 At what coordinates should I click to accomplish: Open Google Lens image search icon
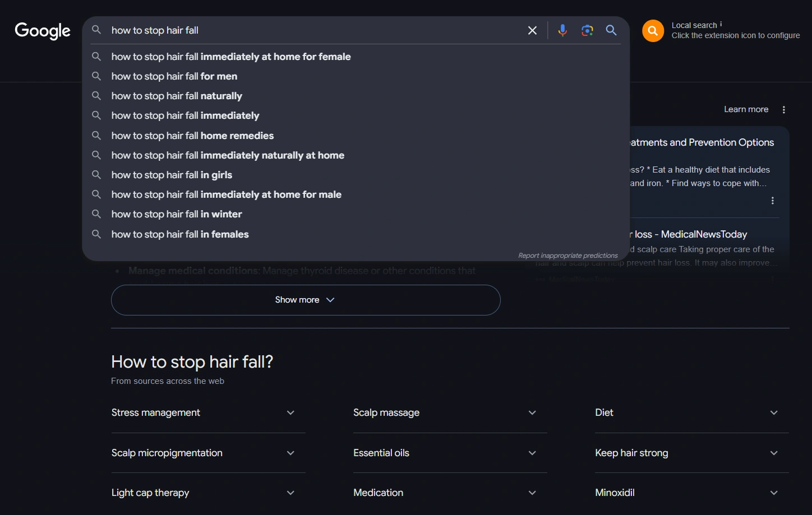pos(587,30)
